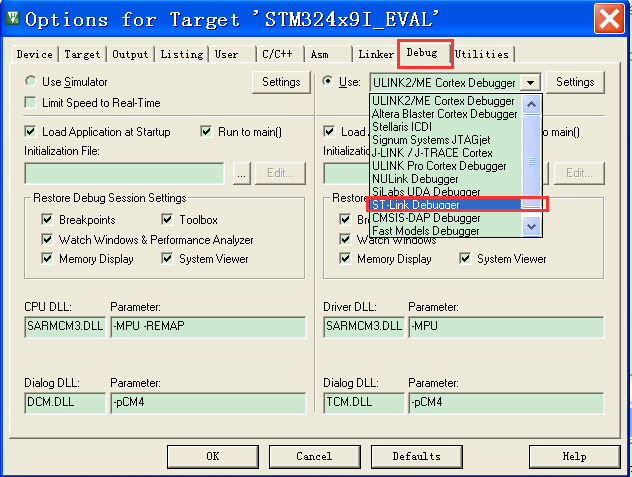632x477 pixels.
Task: Click dropdown list scroll down arrow
Action: (532, 226)
